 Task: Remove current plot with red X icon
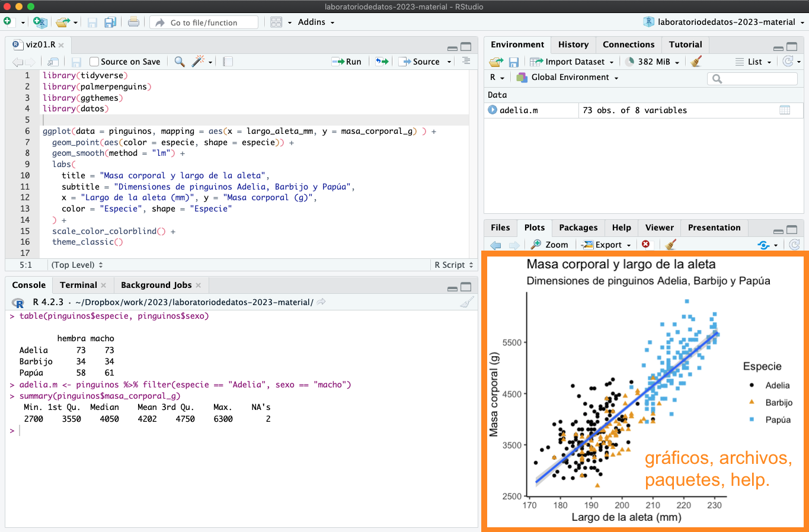[645, 245]
